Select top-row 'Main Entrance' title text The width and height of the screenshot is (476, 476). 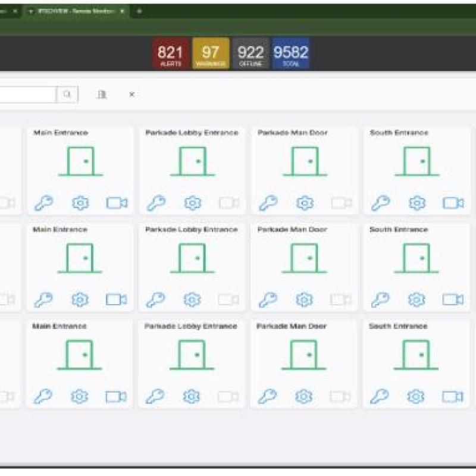tap(61, 133)
